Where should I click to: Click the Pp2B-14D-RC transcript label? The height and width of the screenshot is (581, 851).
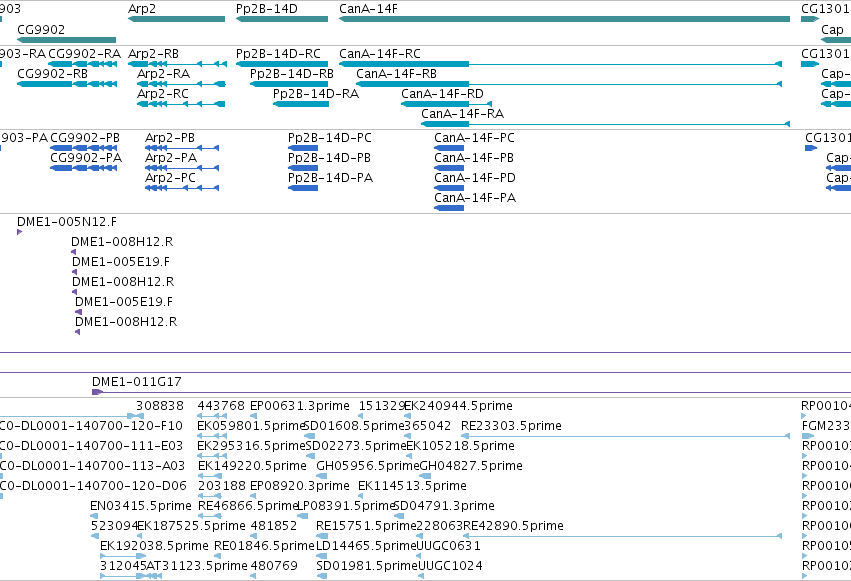(x=278, y=53)
